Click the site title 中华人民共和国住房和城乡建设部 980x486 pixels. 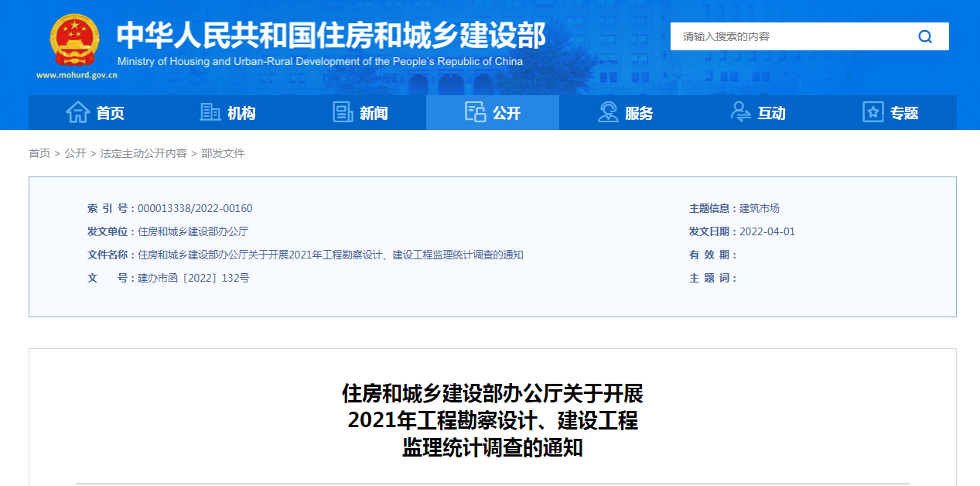click(x=331, y=35)
